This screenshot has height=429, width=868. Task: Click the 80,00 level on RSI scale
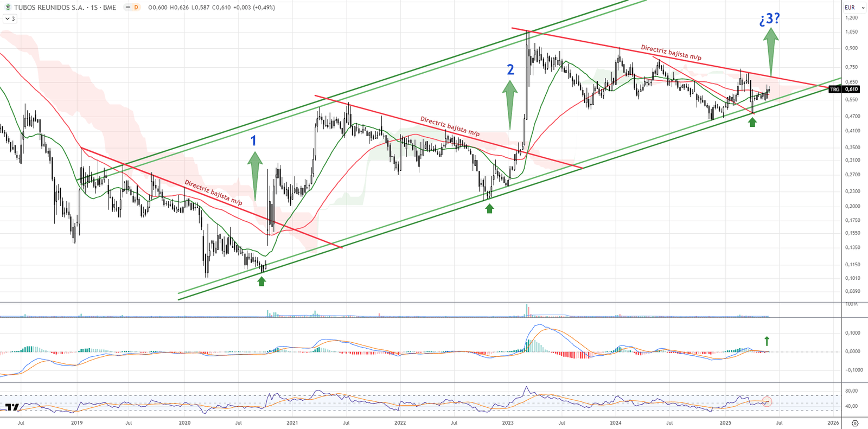[x=851, y=390]
